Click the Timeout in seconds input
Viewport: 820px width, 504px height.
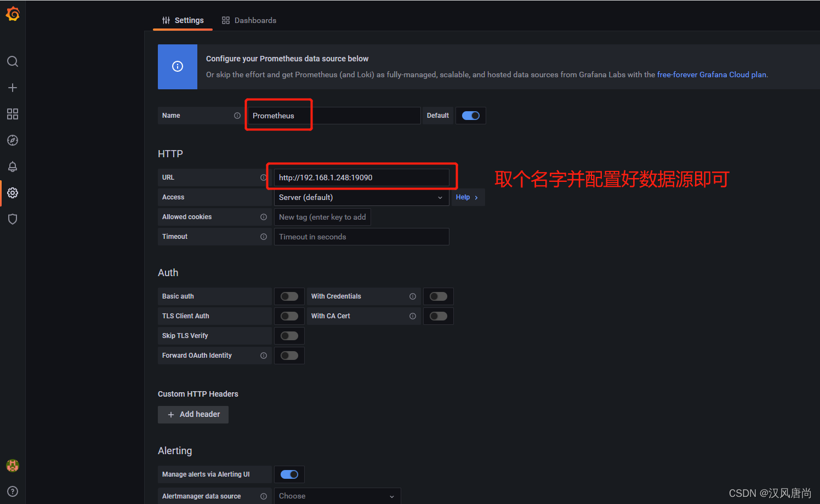pos(362,237)
